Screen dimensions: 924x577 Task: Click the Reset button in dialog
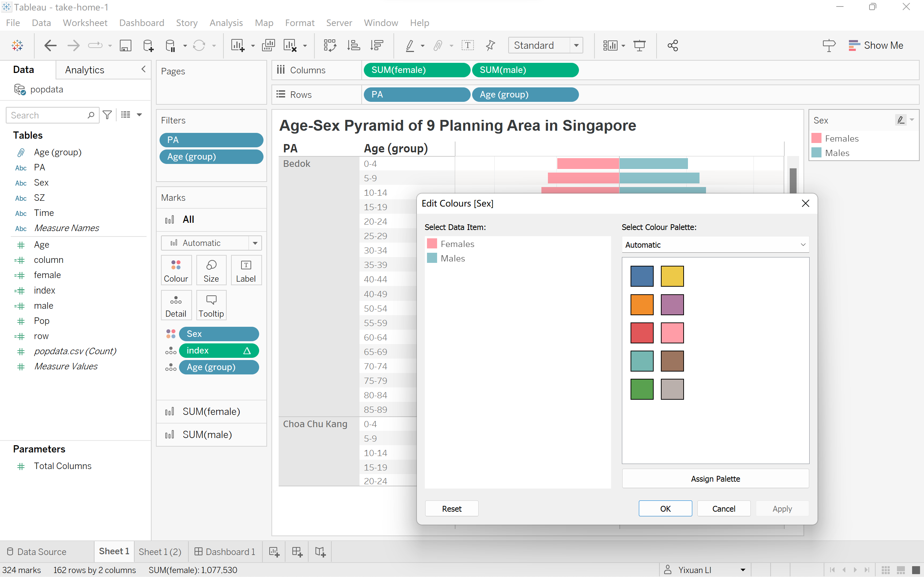[x=452, y=508]
